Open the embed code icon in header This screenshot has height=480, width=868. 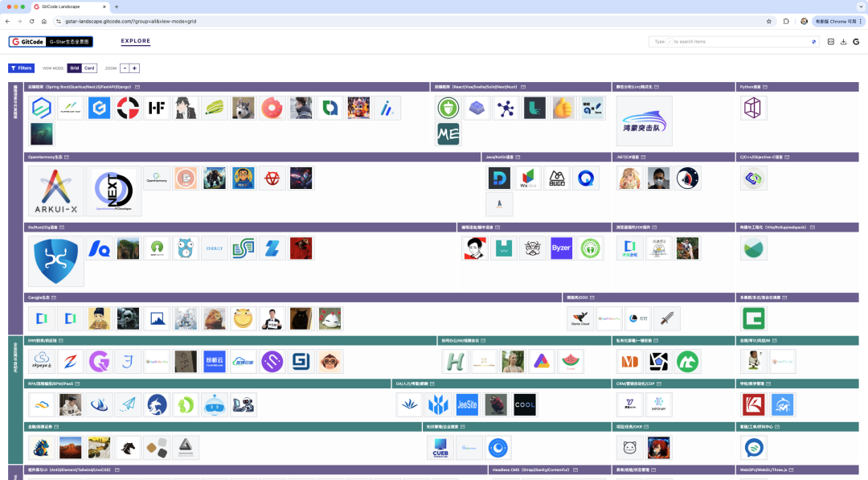(830, 42)
